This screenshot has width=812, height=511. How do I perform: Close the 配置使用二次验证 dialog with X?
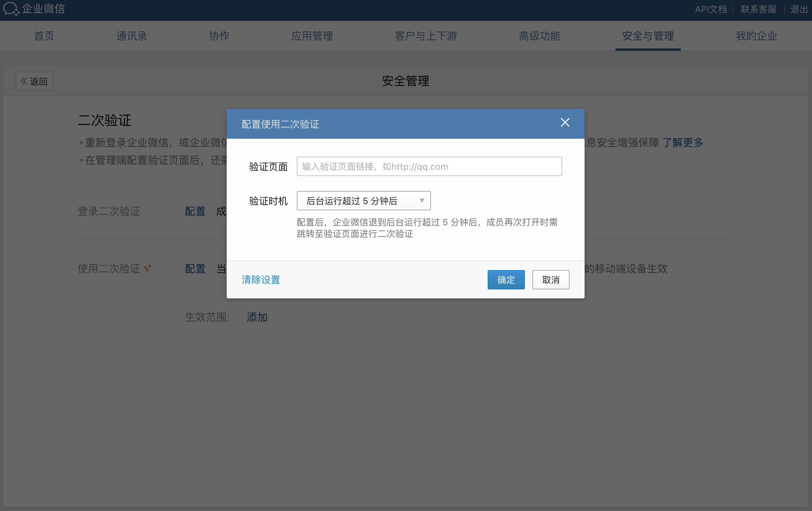[565, 123]
